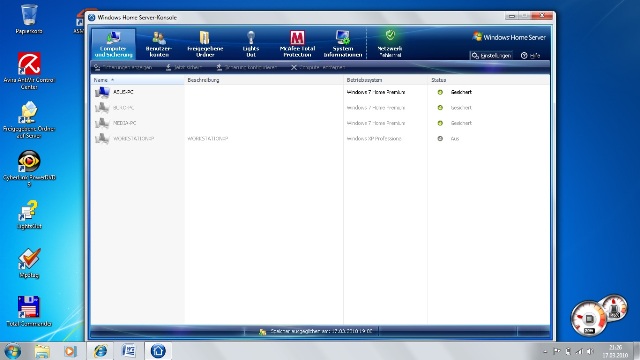Click Sicherung konfigurieren in the toolbar
Image resolution: width=640 pixels, height=360 pixels.
[247, 67]
